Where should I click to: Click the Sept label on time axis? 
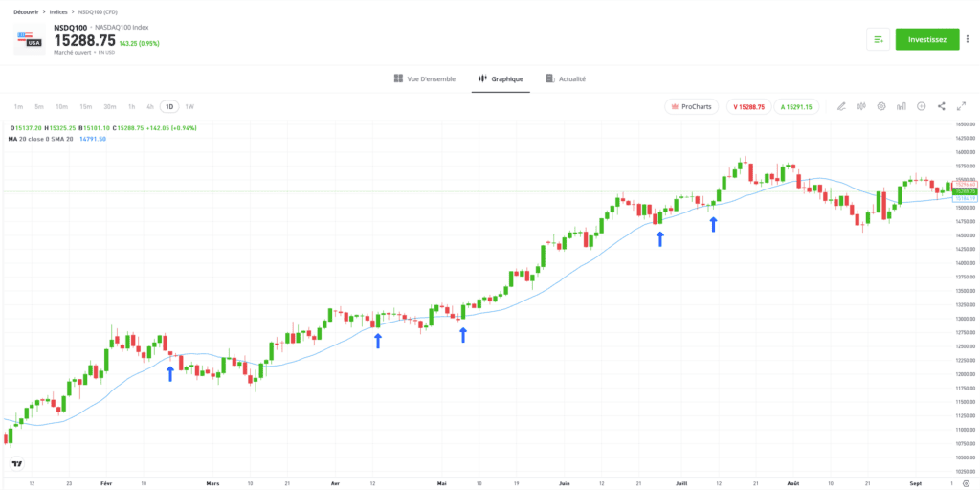point(914,483)
